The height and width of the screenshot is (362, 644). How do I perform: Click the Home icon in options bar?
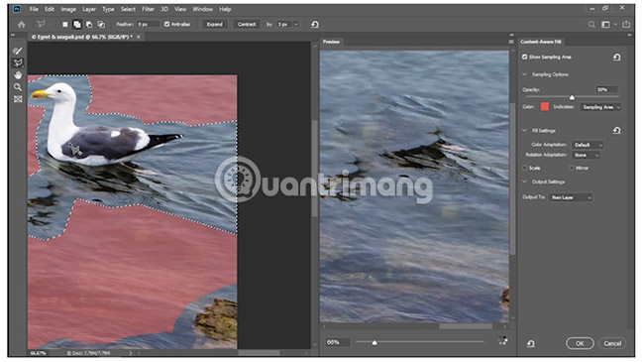[22, 25]
